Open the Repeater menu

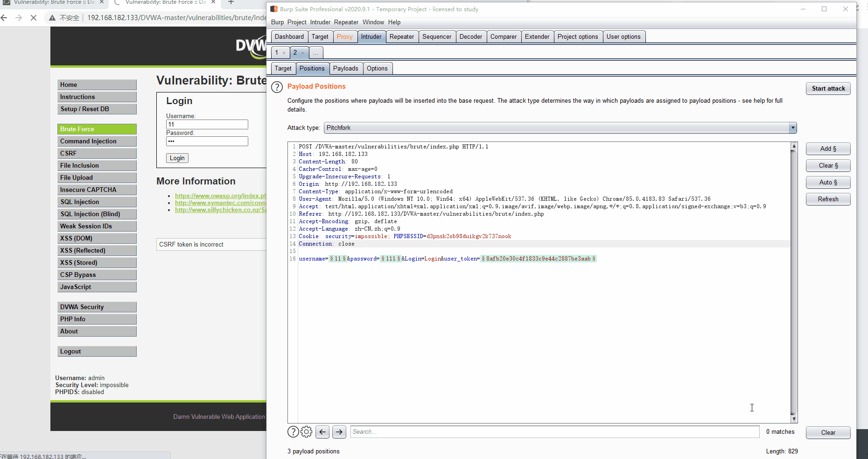346,22
